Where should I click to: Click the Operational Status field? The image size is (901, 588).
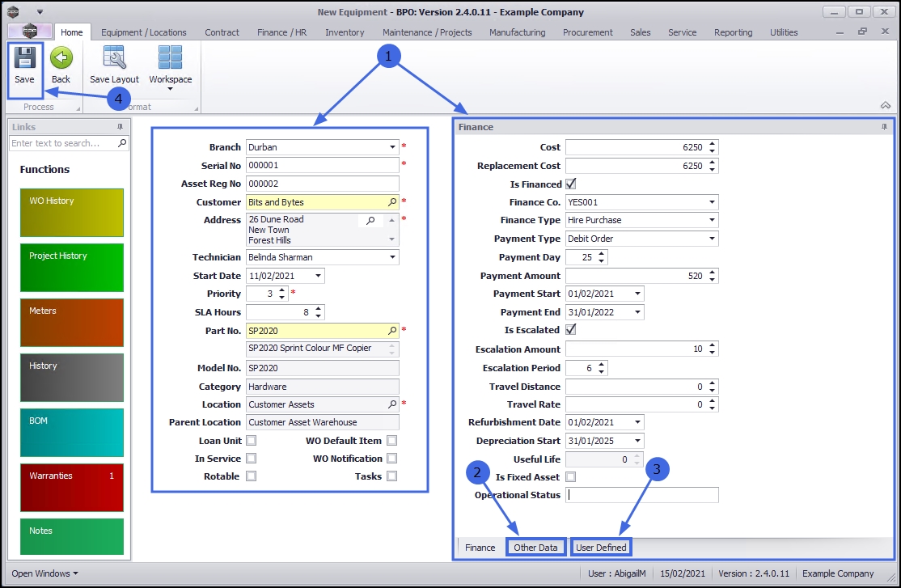click(642, 495)
